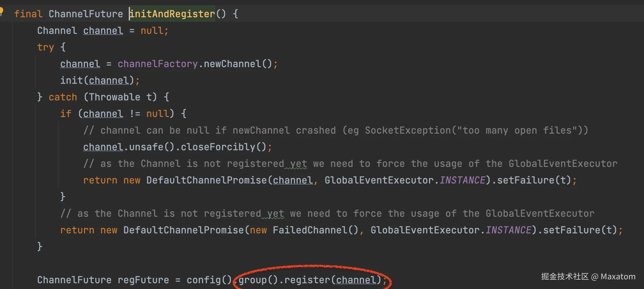Click 'yet' typo-underlined word in indented comment

click(x=298, y=164)
